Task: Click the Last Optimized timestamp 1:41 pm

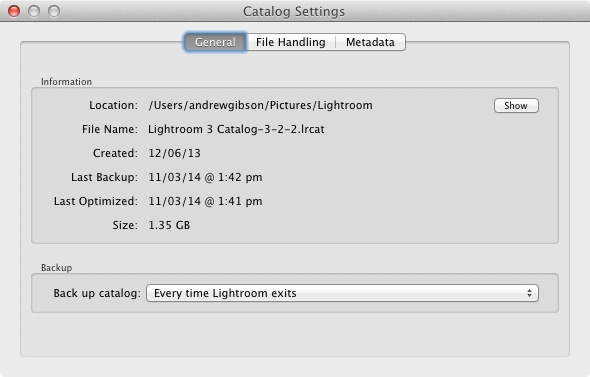Action: pos(240,201)
